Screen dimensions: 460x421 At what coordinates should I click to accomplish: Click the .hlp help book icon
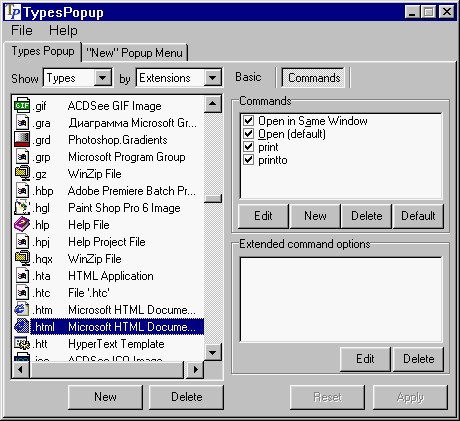click(x=22, y=225)
